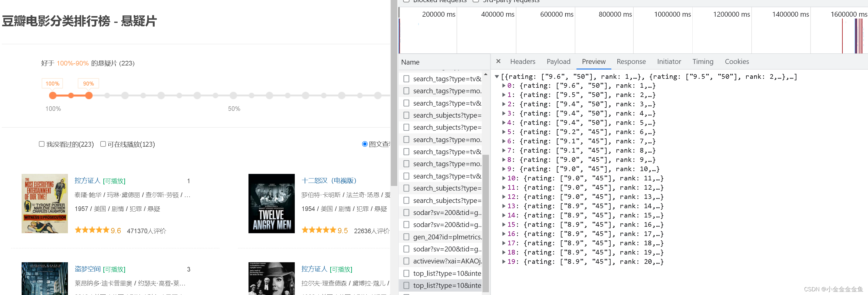868x295 pixels.
Task: Tick checkbox for first search_subjects?type= request
Action: pos(406,115)
